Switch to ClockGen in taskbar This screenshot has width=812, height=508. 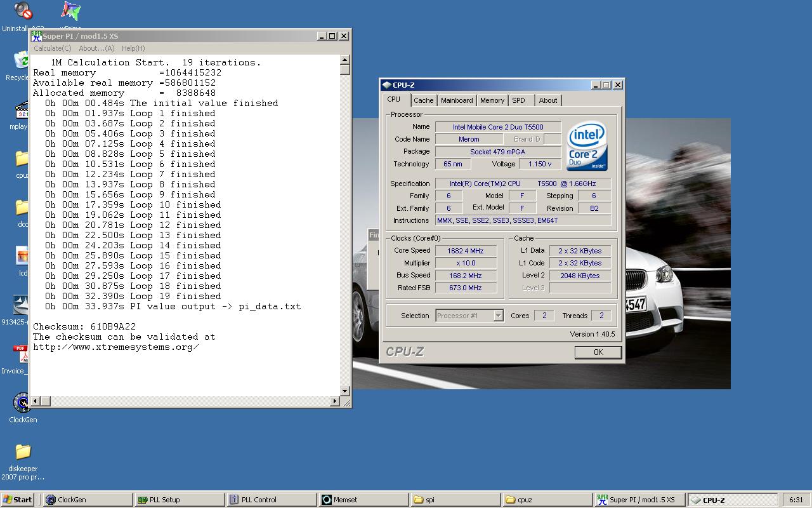88,500
